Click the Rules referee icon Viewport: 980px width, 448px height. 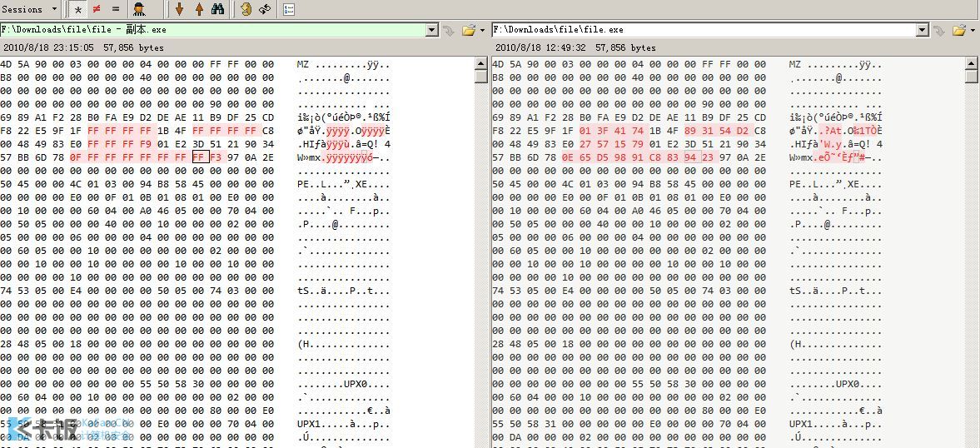[140, 9]
